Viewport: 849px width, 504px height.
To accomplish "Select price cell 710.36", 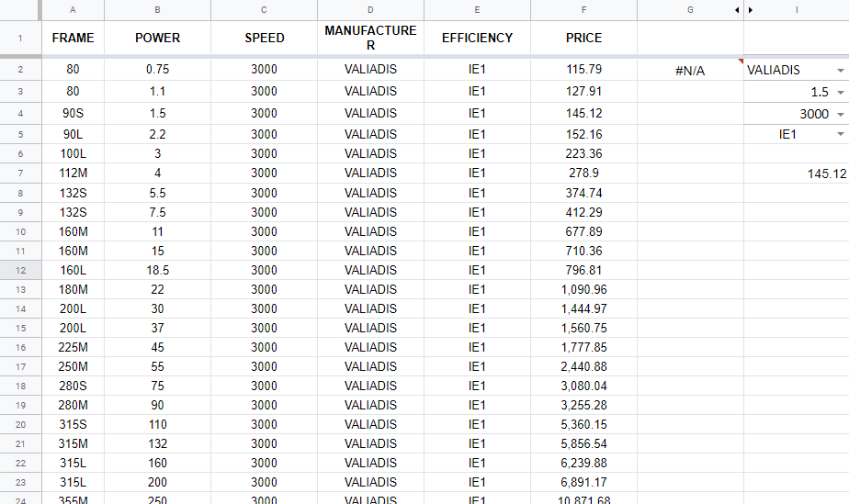I will (583, 251).
